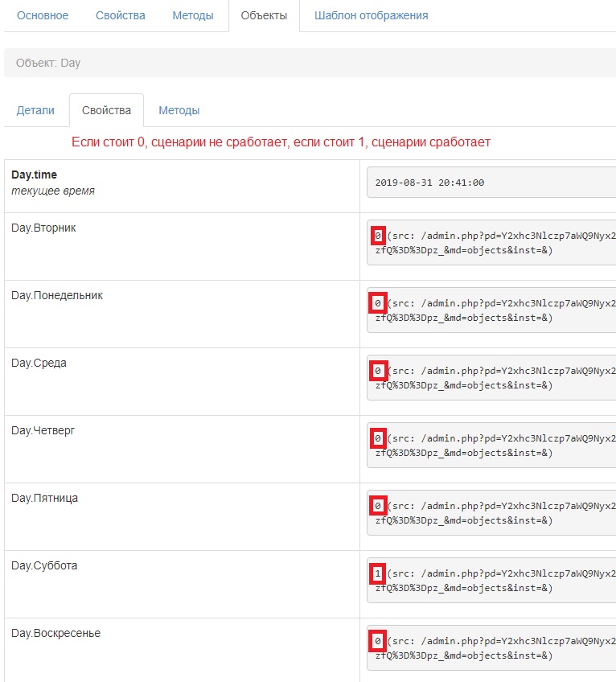Click the Day.Суббота property name
Viewport: 616px width, 682px height.
(x=44, y=565)
